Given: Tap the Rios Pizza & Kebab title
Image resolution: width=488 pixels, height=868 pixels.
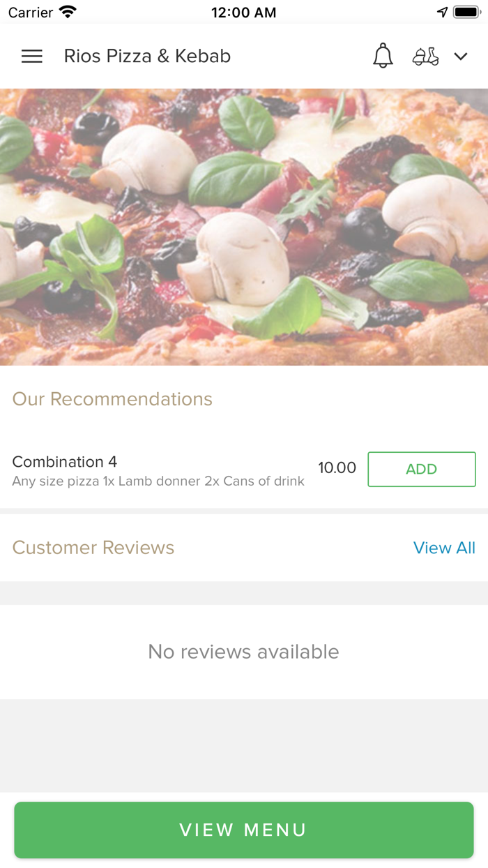Looking at the screenshot, I should 147,56.
